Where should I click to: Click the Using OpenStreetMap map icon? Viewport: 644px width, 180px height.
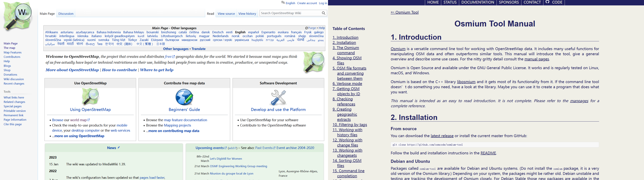coord(90,97)
